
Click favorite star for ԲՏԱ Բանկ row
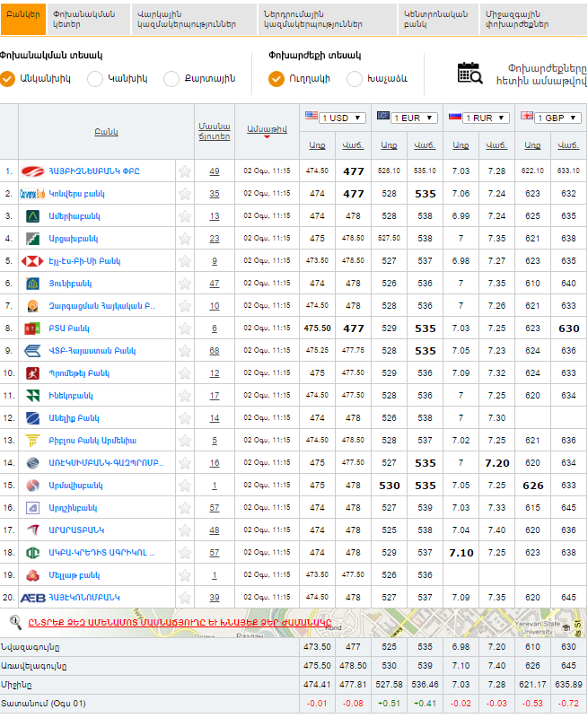pyautogui.click(x=185, y=328)
